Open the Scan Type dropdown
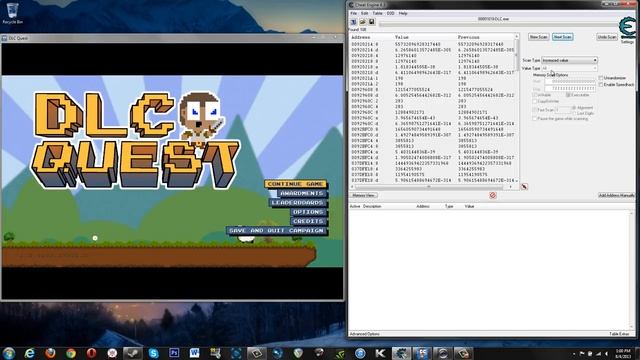The height and width of the screenshot is (360, 640). 569,60
